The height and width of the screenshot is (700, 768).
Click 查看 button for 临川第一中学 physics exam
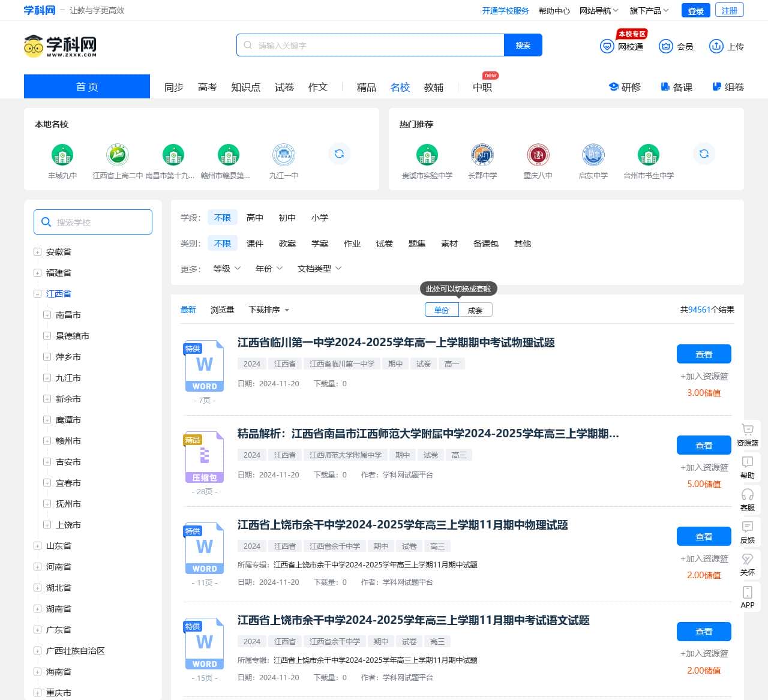pos(703,354)
